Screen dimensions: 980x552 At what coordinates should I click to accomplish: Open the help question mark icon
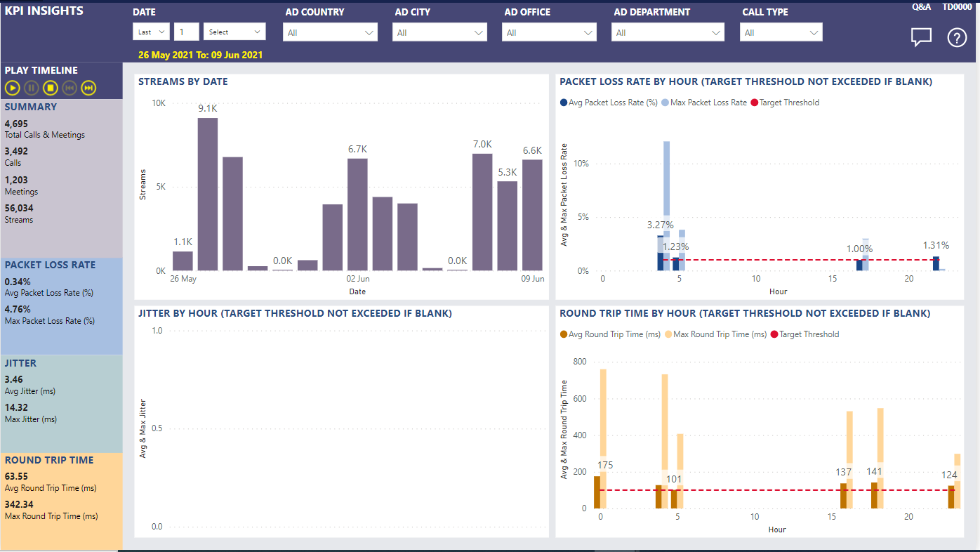coord(957,37)
